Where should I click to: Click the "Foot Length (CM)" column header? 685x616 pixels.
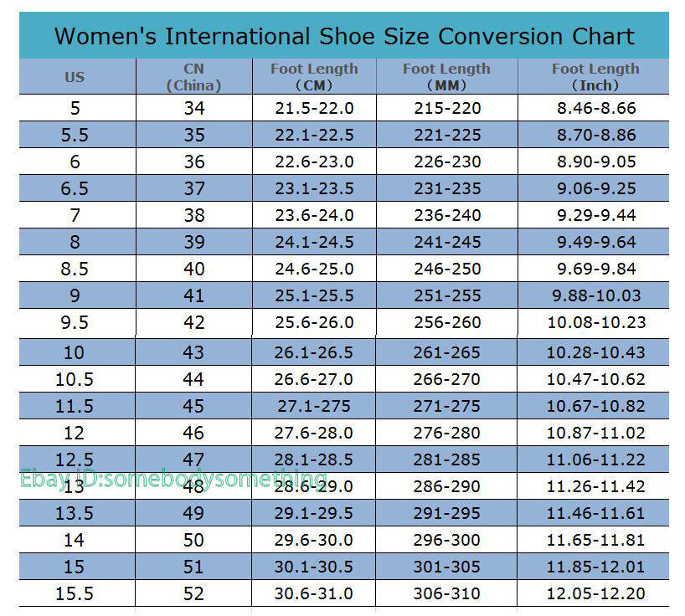pyautogui.click(x=314, y=77)
